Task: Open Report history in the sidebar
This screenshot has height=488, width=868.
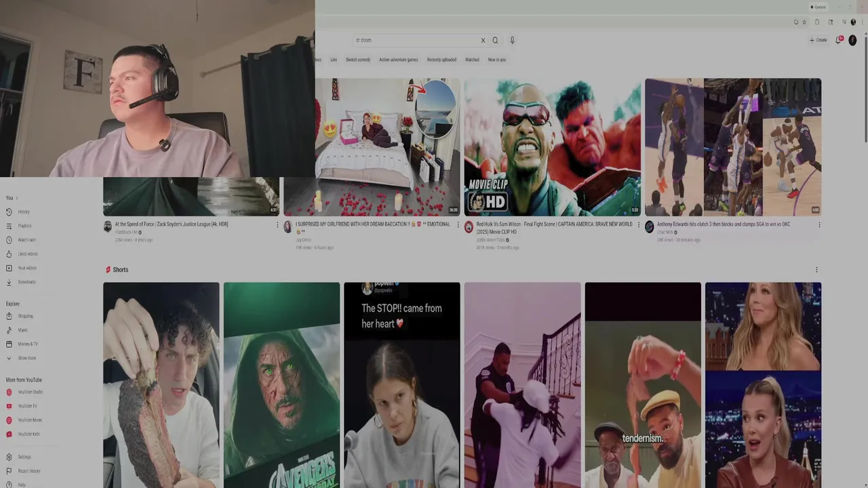Action: (x=23, y=471)
